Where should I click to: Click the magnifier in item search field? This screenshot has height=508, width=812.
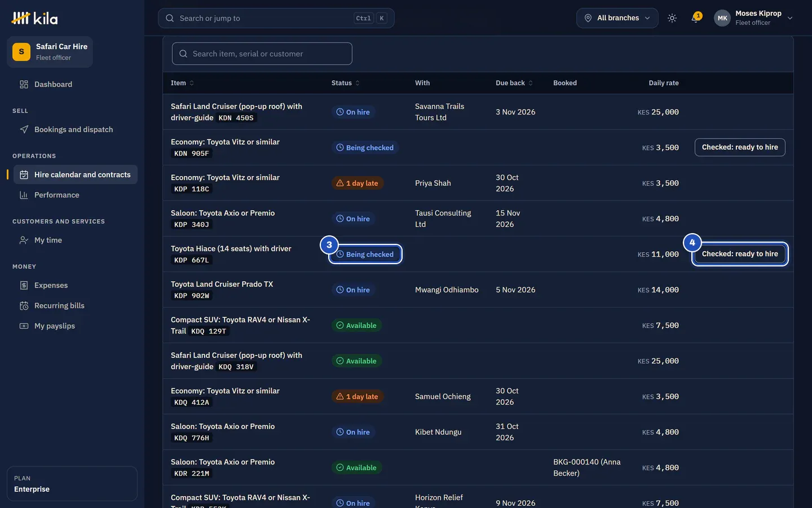point(183,54)
